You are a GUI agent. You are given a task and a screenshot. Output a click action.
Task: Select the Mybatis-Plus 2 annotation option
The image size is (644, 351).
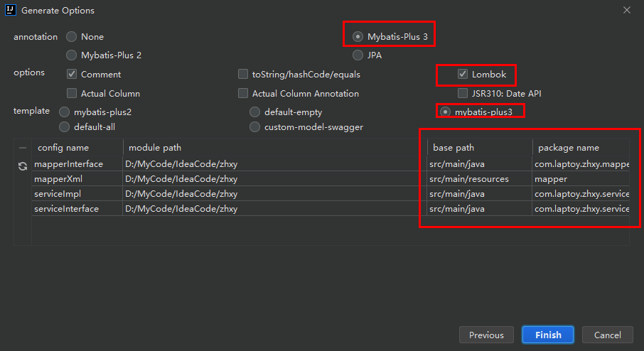[72, 55]
